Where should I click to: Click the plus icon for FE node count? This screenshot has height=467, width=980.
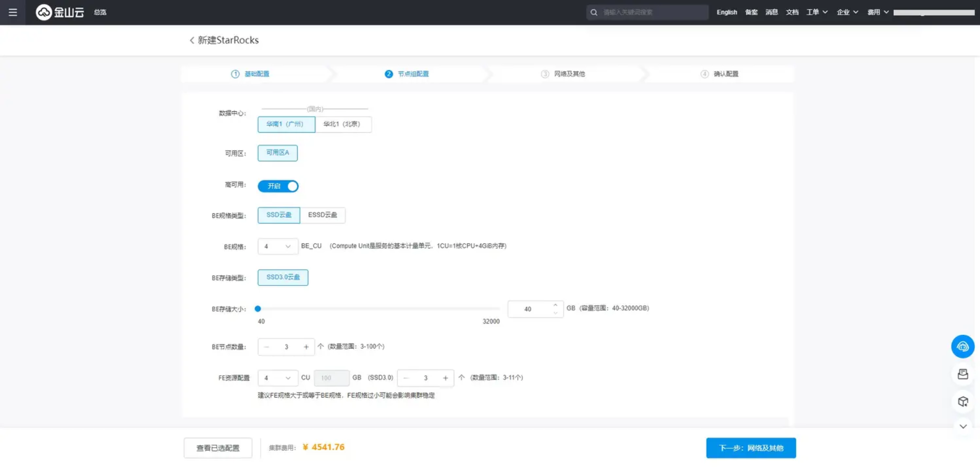coord(445,378)
